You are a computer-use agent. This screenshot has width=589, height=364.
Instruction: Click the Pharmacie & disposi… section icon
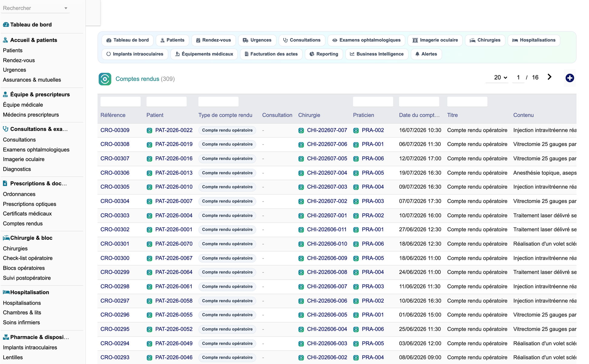tap(6, 337)
